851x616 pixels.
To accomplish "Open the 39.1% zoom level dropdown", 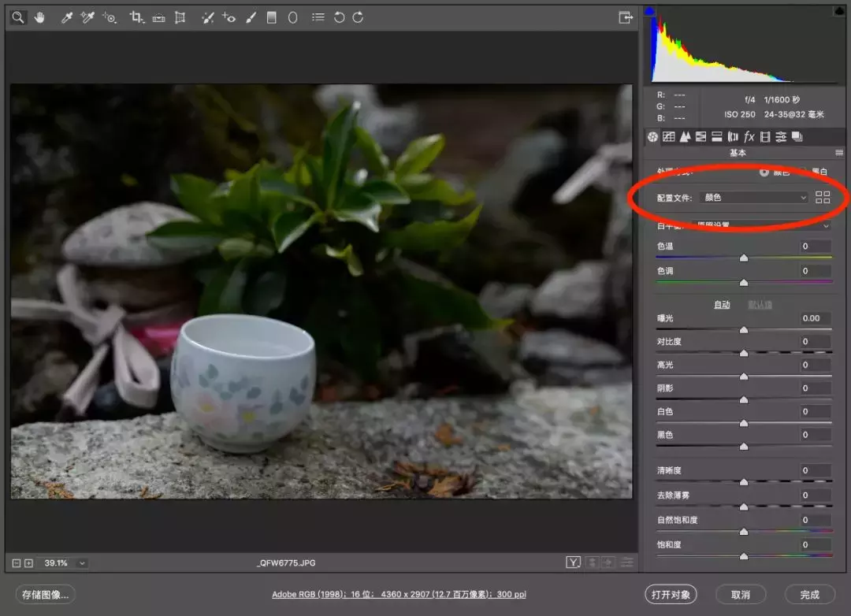I will tap(82, 563).
